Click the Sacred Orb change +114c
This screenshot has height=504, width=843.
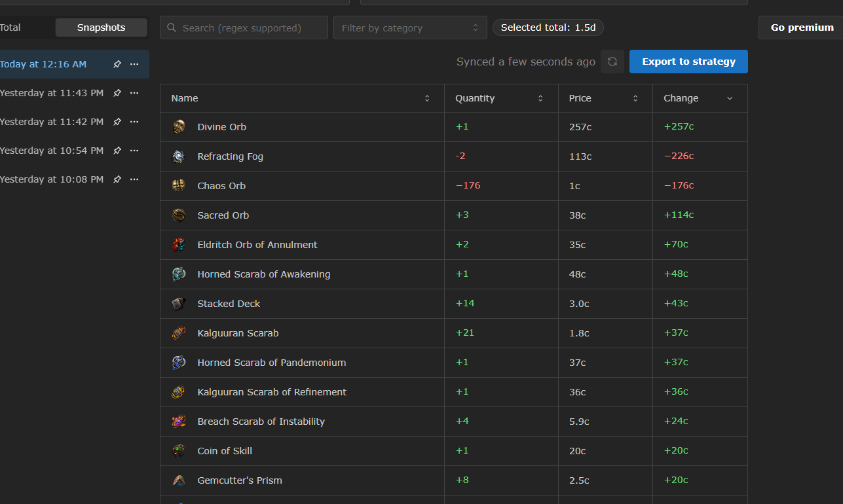pyautogui.click(x=679, y=215)
